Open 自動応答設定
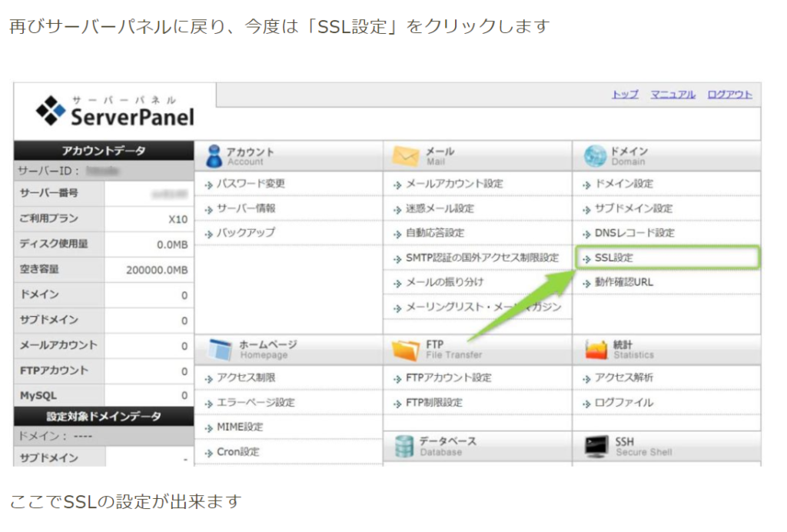This screenshot has width=787, height=532. click(435, 233)
